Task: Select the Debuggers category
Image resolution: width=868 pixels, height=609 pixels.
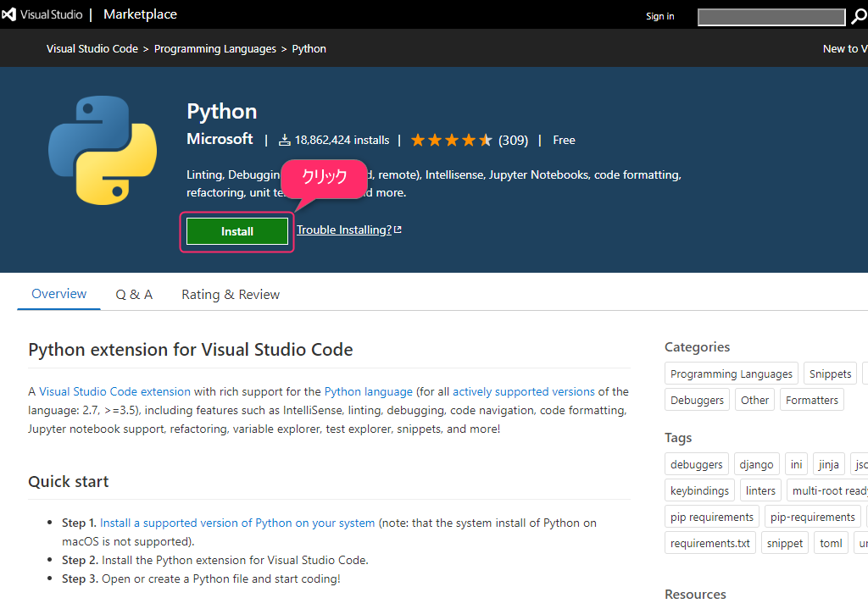Action: (697, 400)
